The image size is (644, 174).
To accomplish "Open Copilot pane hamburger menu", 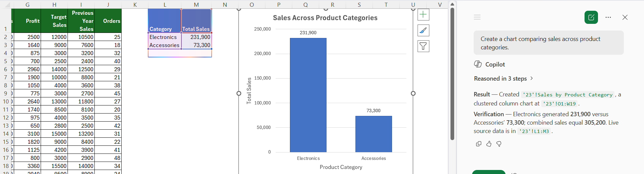I will [477, 17].
